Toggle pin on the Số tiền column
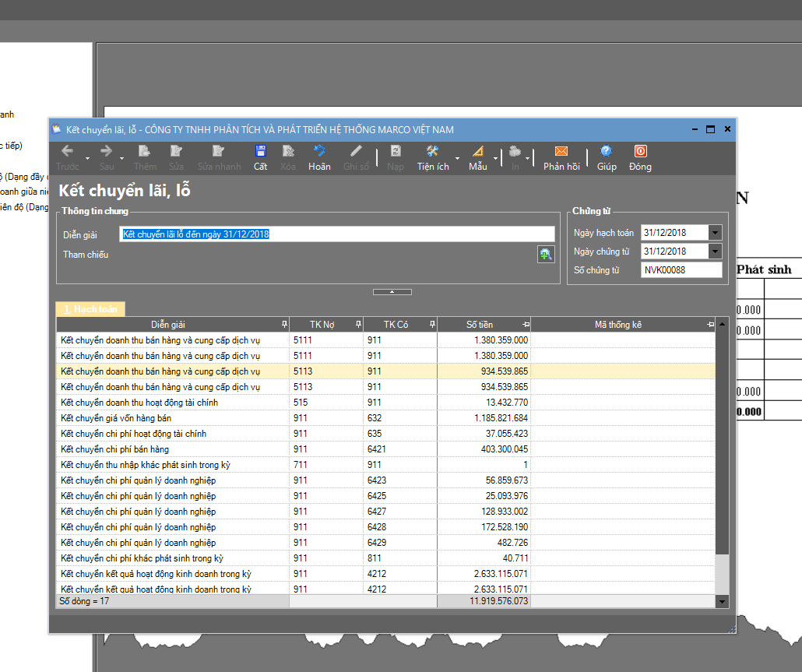Viewport: 802px width, 672px height. coord(526,324)
